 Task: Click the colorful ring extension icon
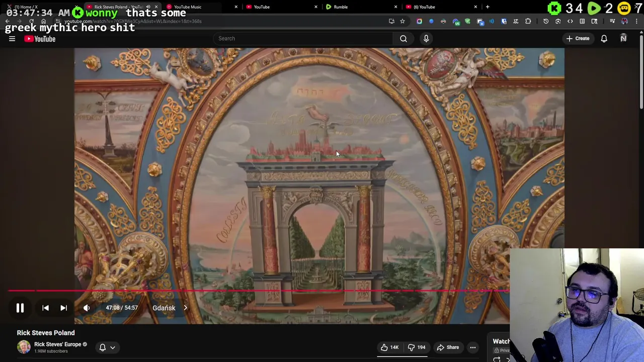pyautogui.click(x=419, y=21)
